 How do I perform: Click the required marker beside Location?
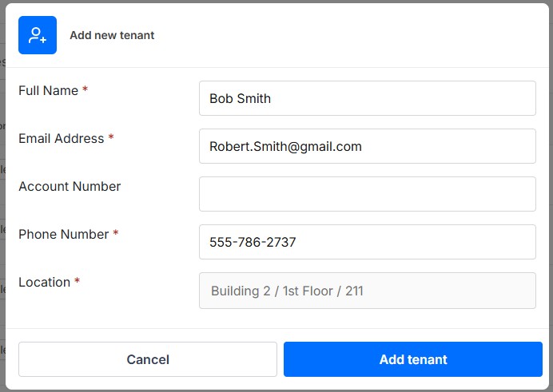pos(78,282)
